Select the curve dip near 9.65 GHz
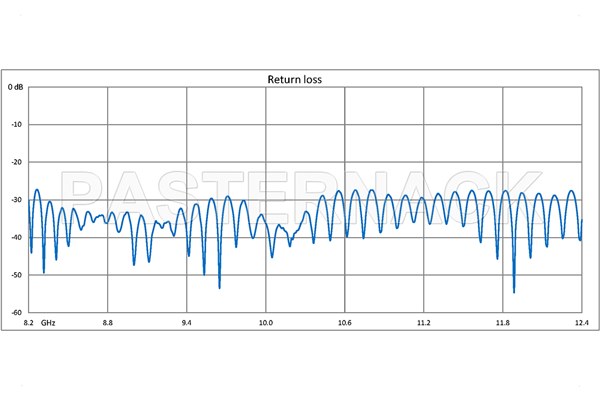The image size is (600, 400). 220,287
